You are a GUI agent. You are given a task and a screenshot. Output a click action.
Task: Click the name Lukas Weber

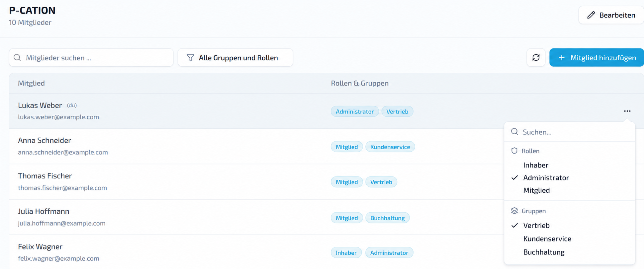40,105
